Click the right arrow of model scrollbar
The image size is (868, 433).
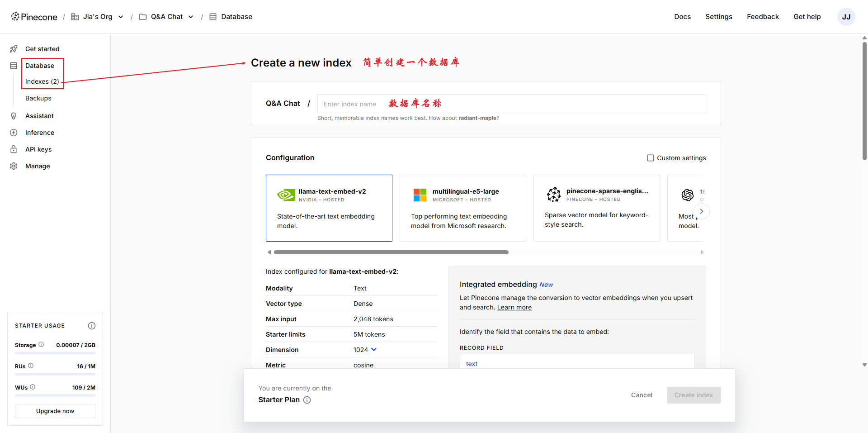coord(702,252)
